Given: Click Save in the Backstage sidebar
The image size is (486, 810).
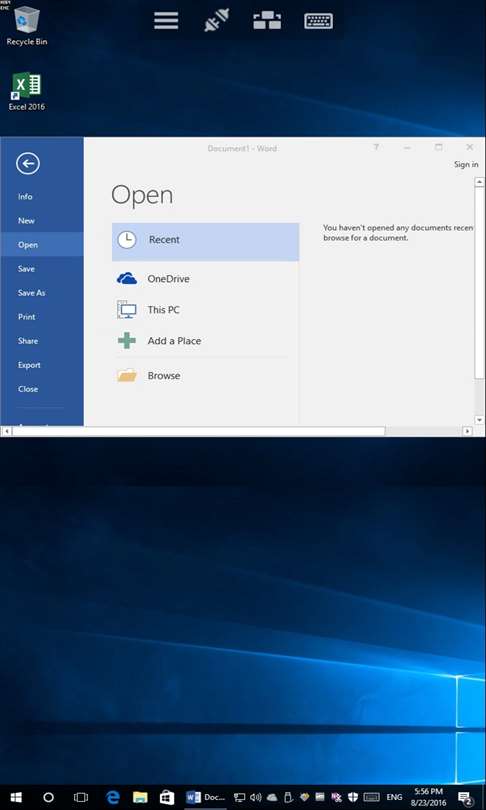Looking at the screenshot, I should [42, 269].
